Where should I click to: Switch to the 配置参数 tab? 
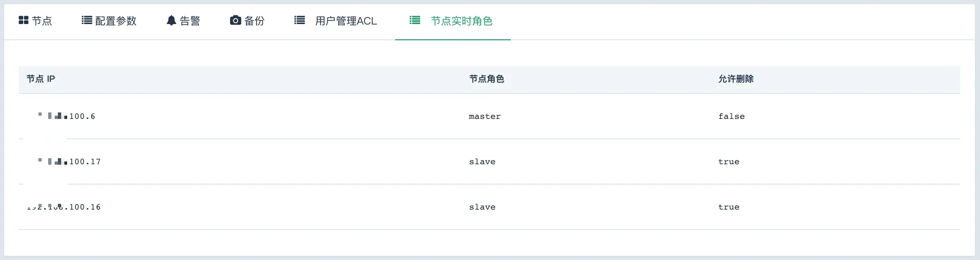tap(116, 21)
